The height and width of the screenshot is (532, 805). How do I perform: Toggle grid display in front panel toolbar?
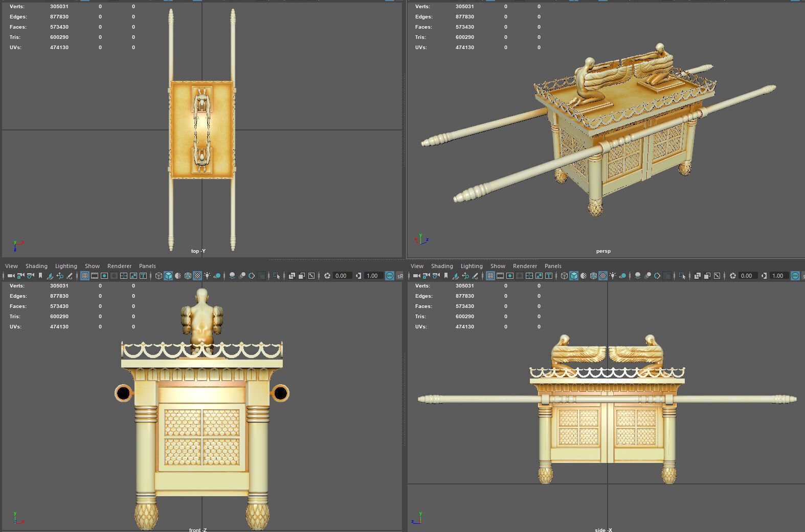85,276
